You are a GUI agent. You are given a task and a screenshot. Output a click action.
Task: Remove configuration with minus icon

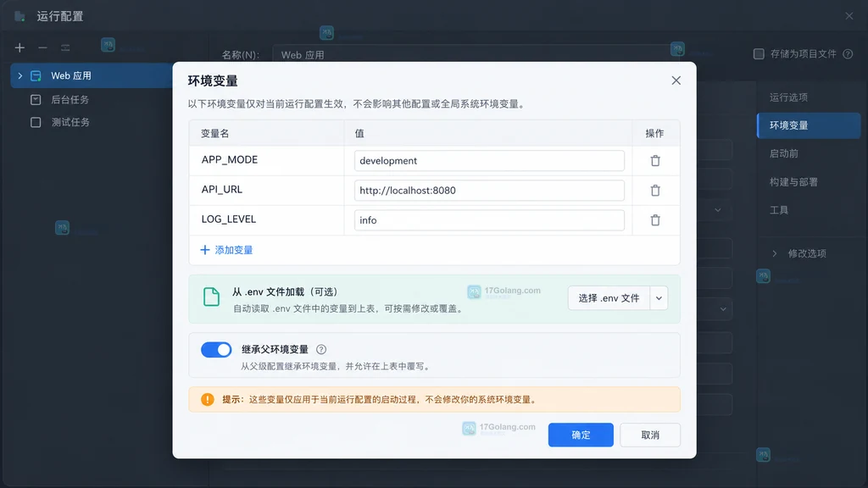(x=42, y=47)
